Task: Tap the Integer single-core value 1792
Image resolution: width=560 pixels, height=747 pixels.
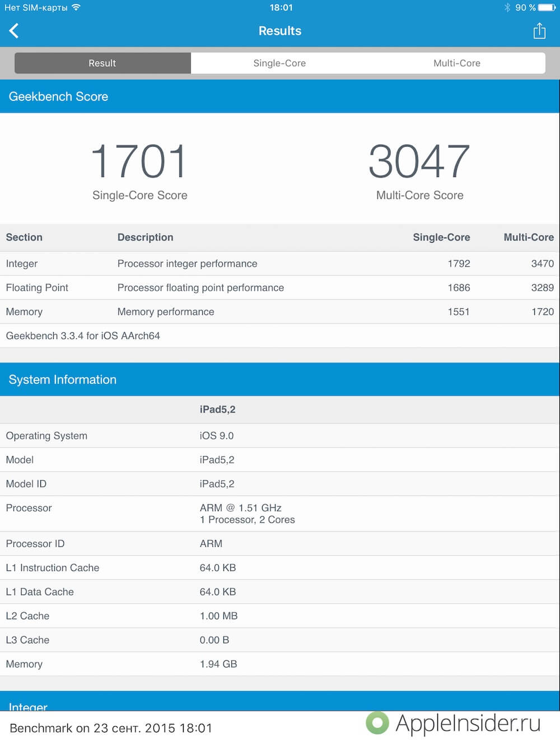Action: (459, 263)
